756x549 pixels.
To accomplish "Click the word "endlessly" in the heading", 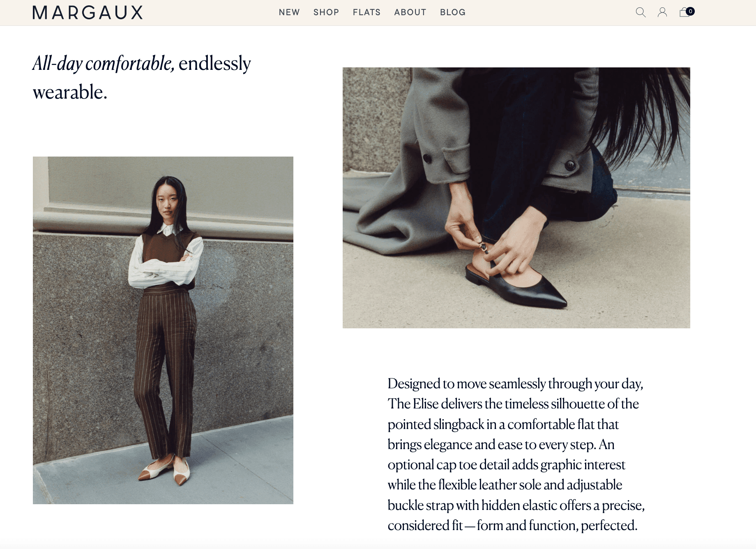I will [x=214, y=64].
